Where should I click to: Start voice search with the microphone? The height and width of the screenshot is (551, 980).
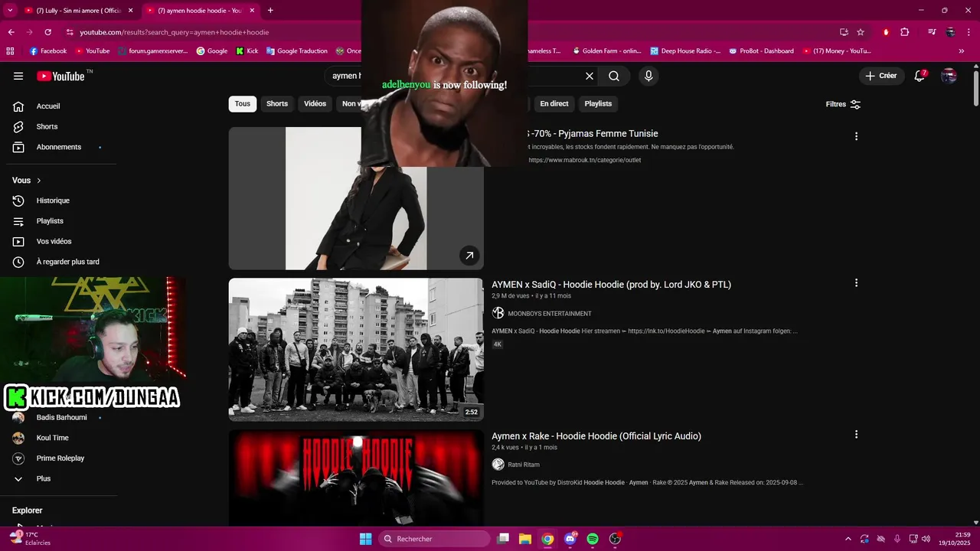tap(648, 76)
